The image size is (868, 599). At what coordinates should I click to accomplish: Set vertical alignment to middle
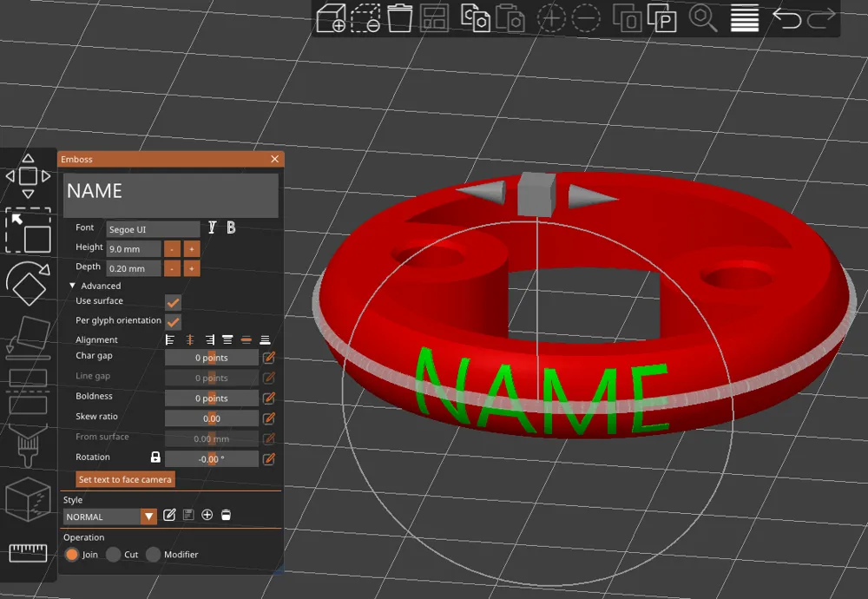click(247, 340)
